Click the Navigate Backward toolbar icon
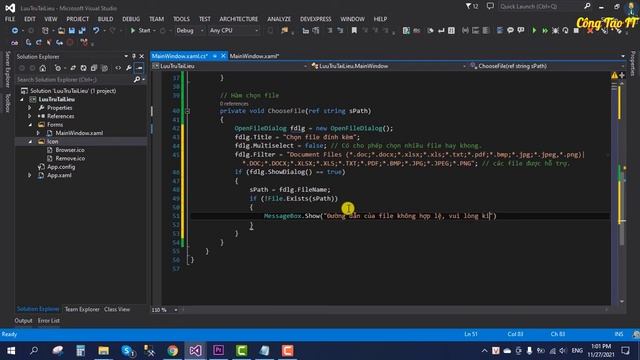Image resolution: width=640 pixels, height=360 pixels. [15, 31]
